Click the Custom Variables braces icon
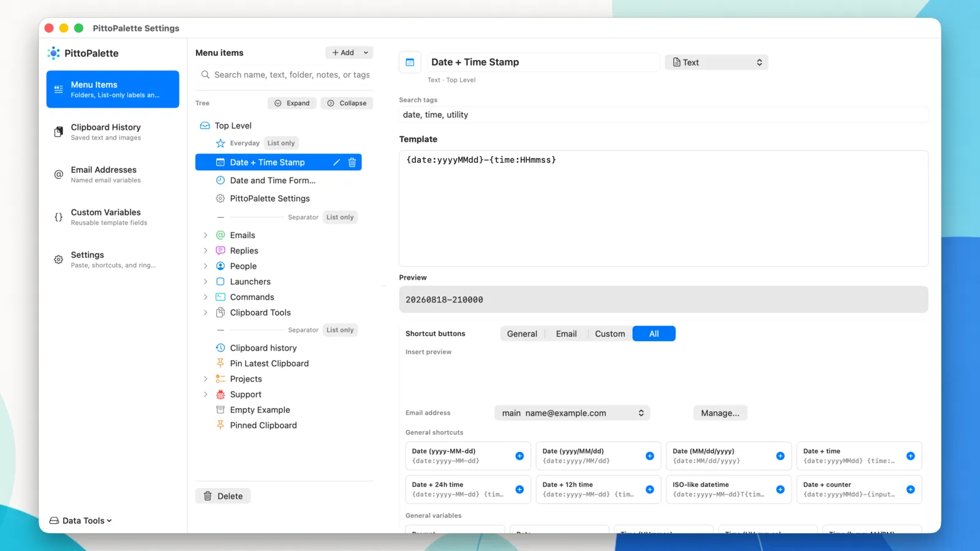The width and height of the screenshot is (980, 551). coord(59,217)
